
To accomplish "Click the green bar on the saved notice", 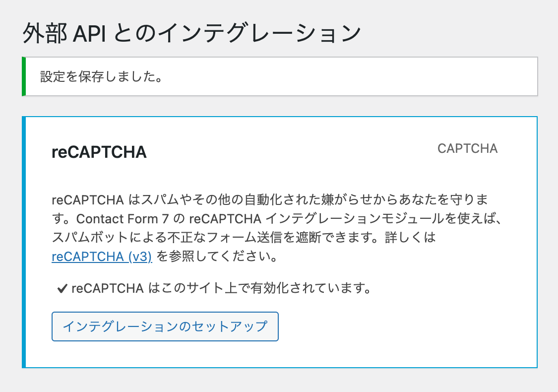I will tap(23, 76).
